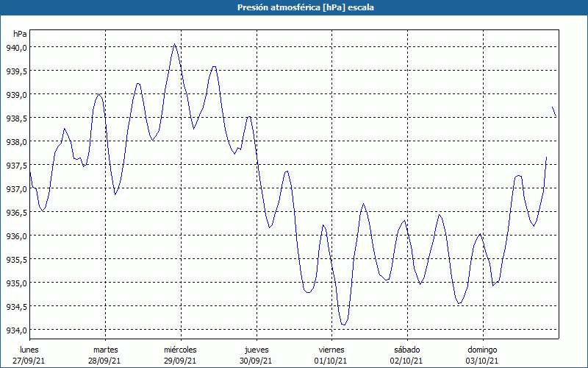Viewport: 588px width, 368px height.
Task: Click the date 01/10/21
Action: pos(331,361)
